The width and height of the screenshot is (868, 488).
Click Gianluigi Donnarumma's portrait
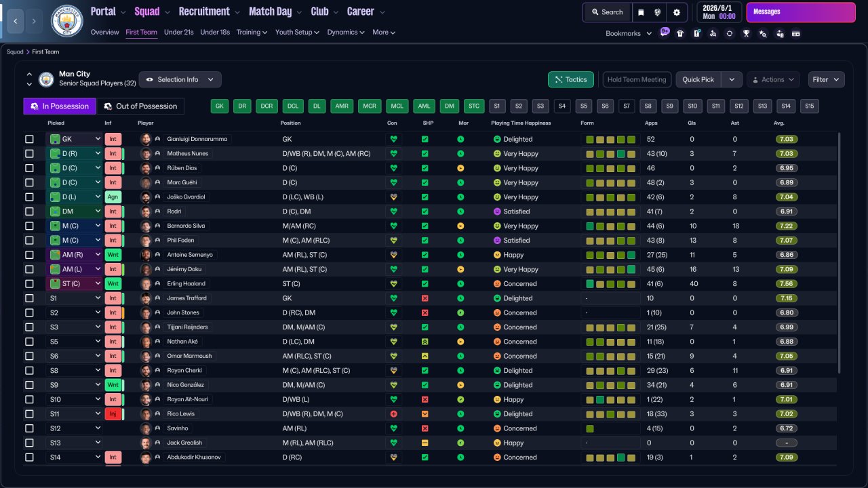(145, 139)
